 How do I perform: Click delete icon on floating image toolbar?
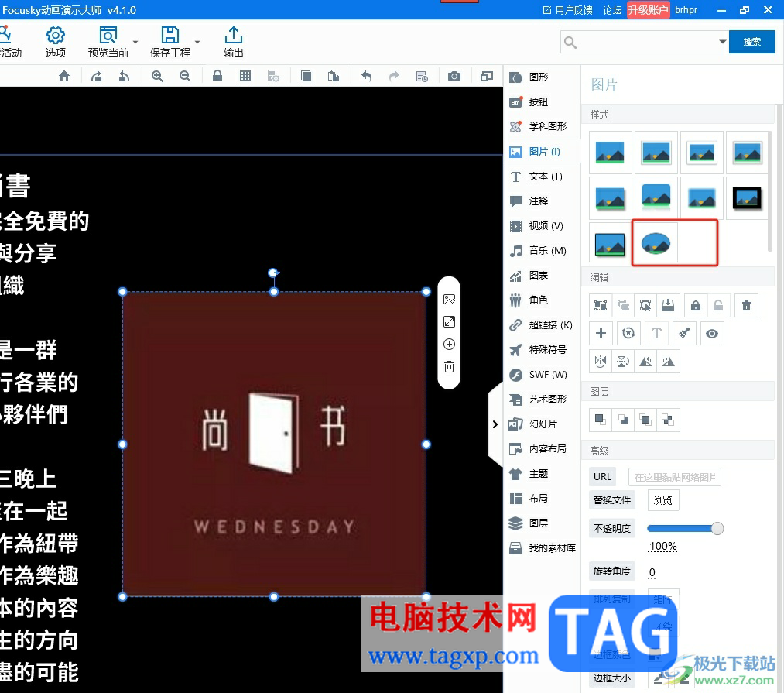coord(449,367)
